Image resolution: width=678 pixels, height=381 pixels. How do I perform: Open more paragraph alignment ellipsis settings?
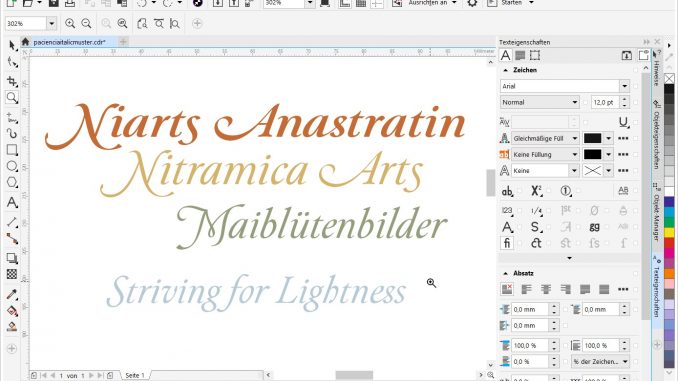[623, 289]
